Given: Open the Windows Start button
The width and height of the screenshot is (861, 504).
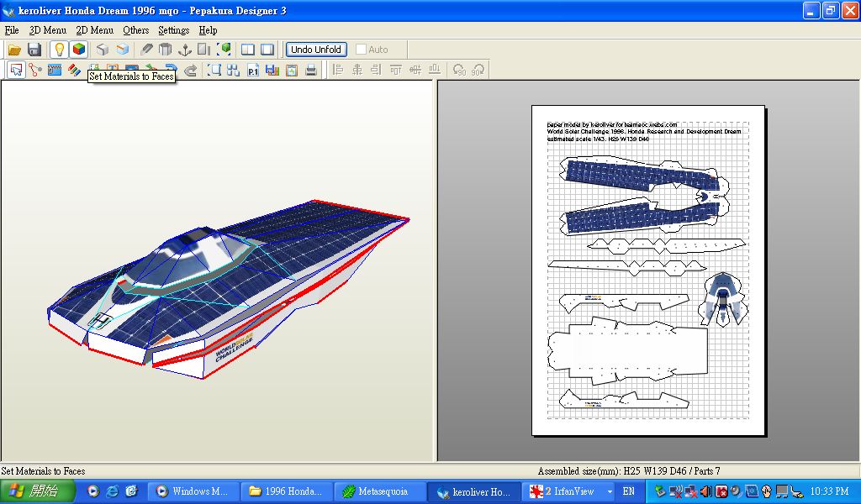Looking at the screenshot, I should coord(37,491).
